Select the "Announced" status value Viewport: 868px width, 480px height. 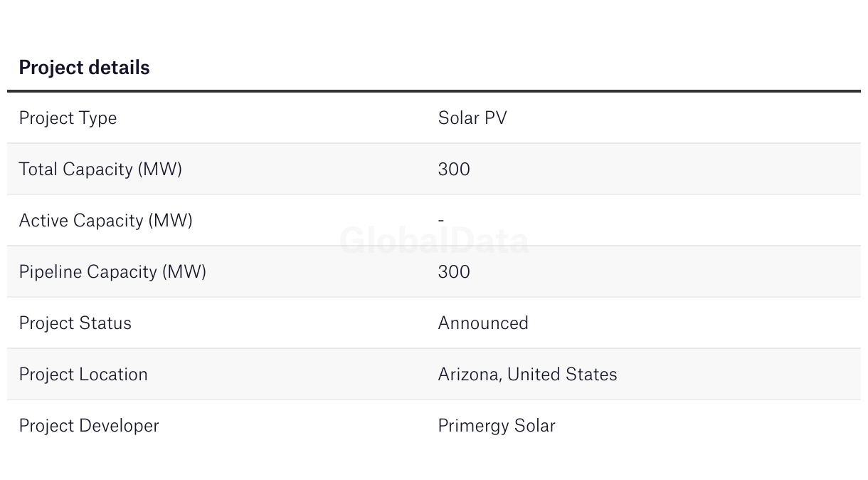483,323
